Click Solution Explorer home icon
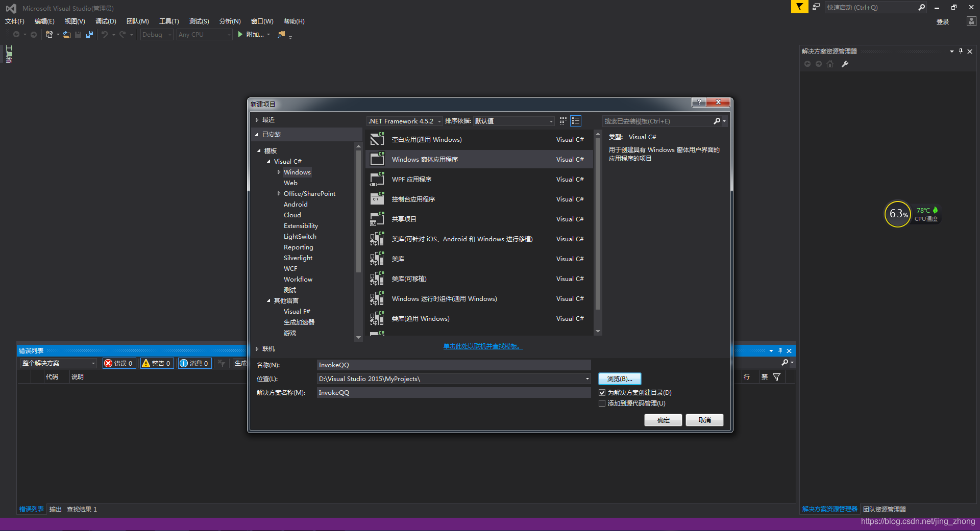Screen dimensions: 980x531 pos(830,64)
